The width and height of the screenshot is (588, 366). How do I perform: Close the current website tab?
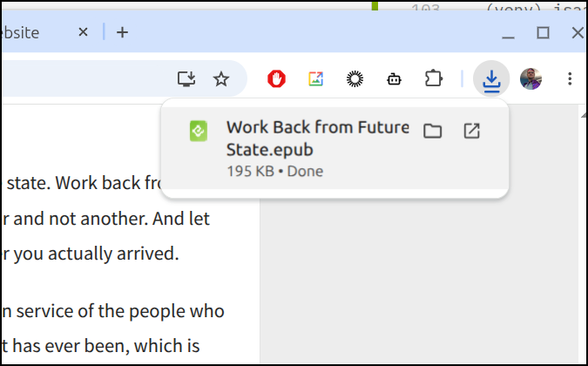[x=83, y=32]
